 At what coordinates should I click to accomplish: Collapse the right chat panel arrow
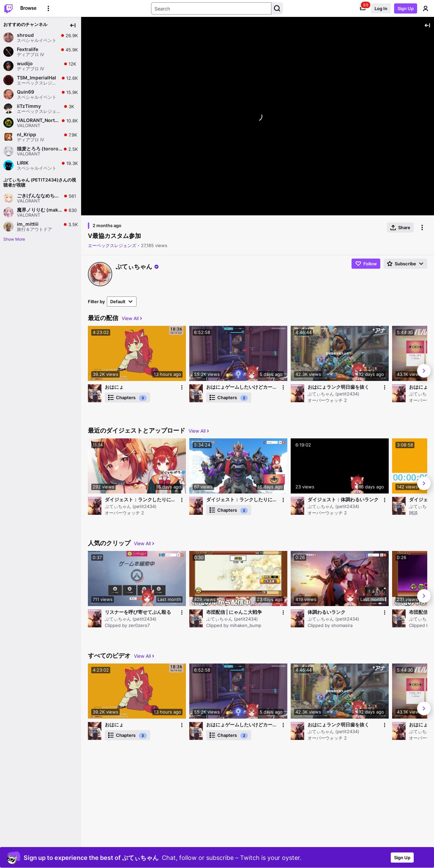click(427, 25)
